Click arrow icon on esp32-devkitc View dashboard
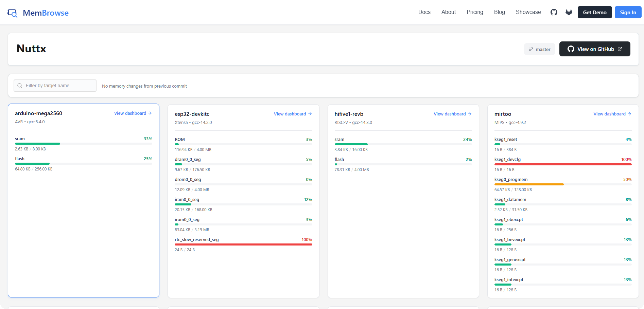Image resolution: width=644 pixels, height=309 pixels. [x=310, y=114]
